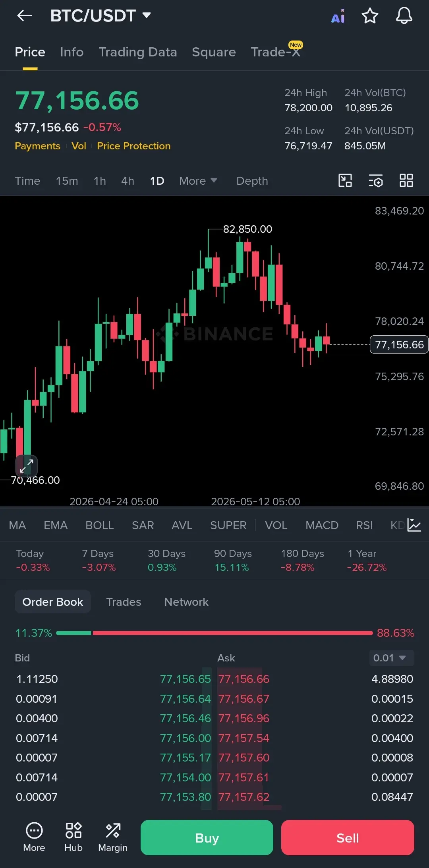Select bid price 77,155.17
The height and width of the screenshot is (868, 429).
pos(185,758)
